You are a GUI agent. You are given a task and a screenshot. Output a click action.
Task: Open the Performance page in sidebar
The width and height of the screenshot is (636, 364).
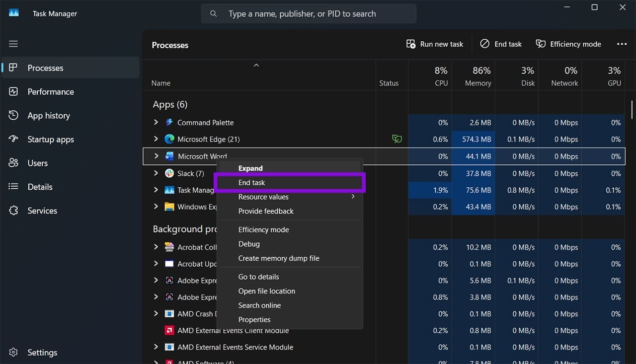(70, 92)
